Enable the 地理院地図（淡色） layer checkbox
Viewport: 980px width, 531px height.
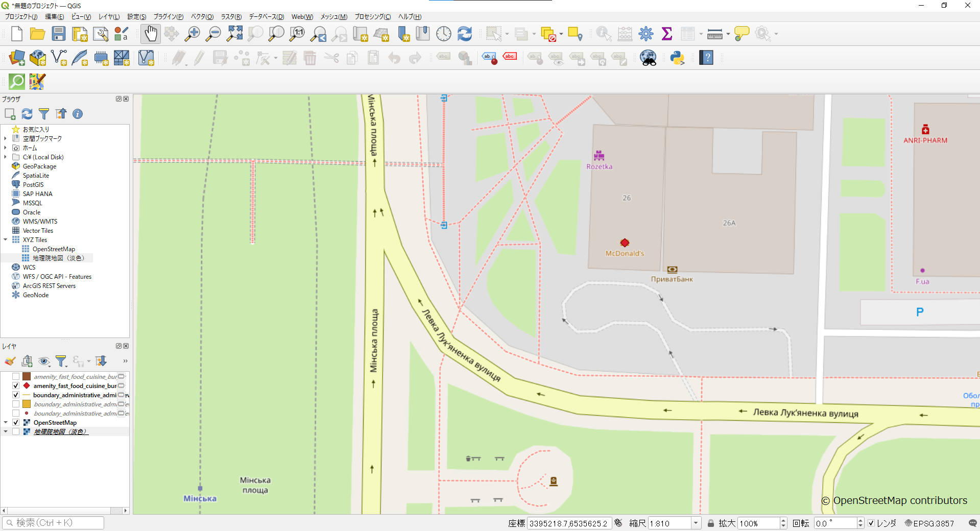coord(16,431)
